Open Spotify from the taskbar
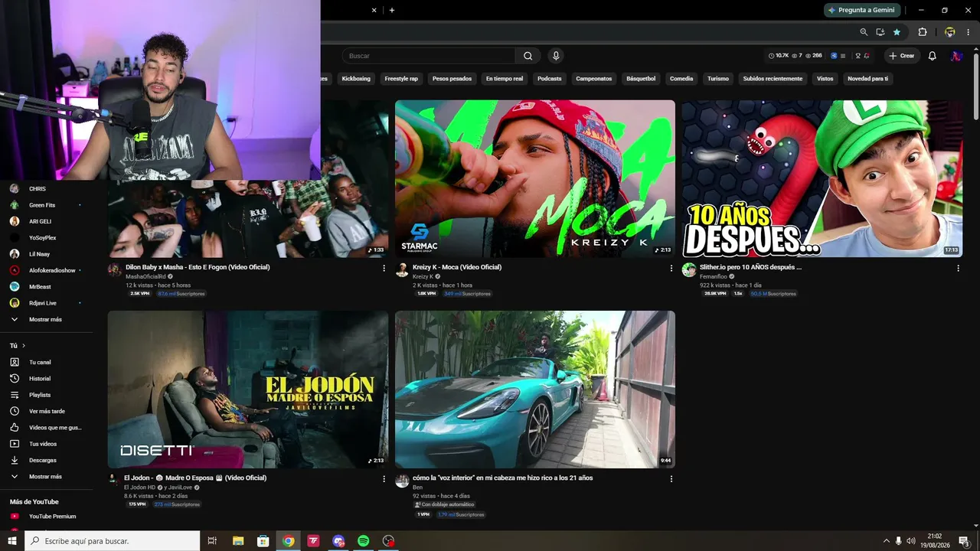Screen dimensions: 980x551 coord(364,541)
